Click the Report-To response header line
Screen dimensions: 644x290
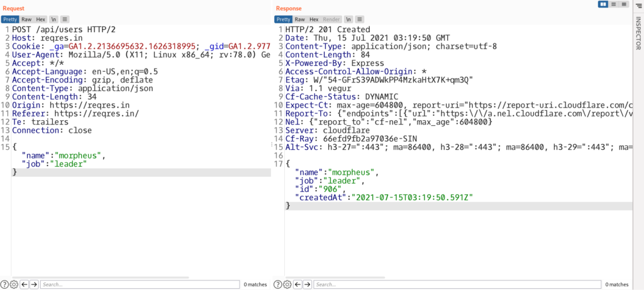coord(458,114)
